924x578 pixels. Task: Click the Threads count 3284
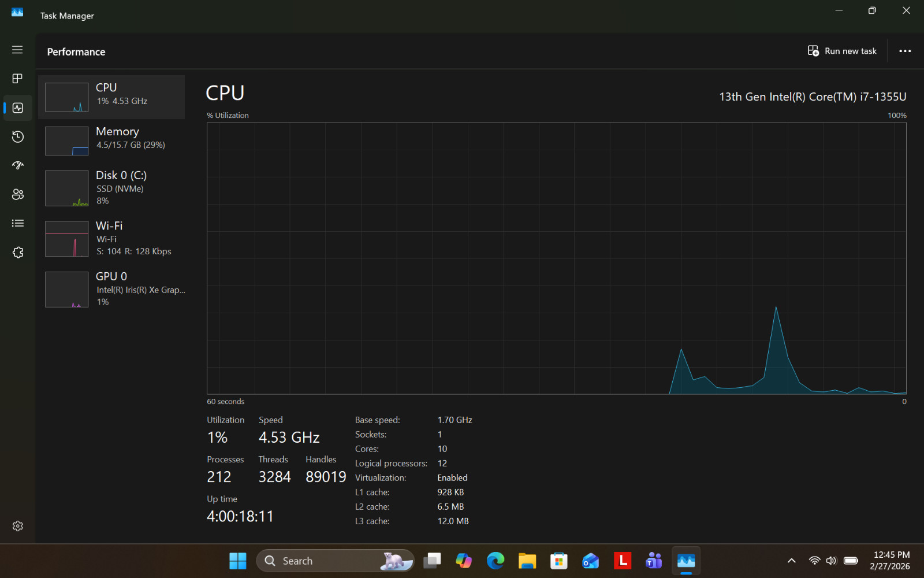[274, 477]
